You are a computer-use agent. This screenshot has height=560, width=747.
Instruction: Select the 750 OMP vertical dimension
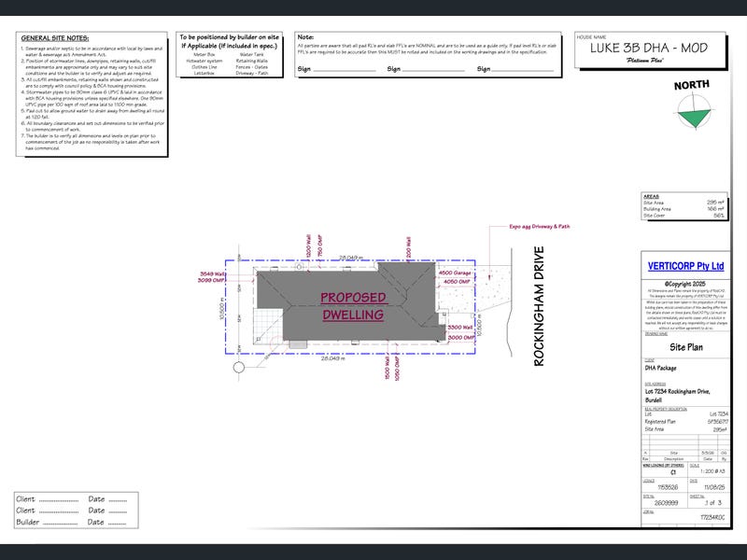319,245
